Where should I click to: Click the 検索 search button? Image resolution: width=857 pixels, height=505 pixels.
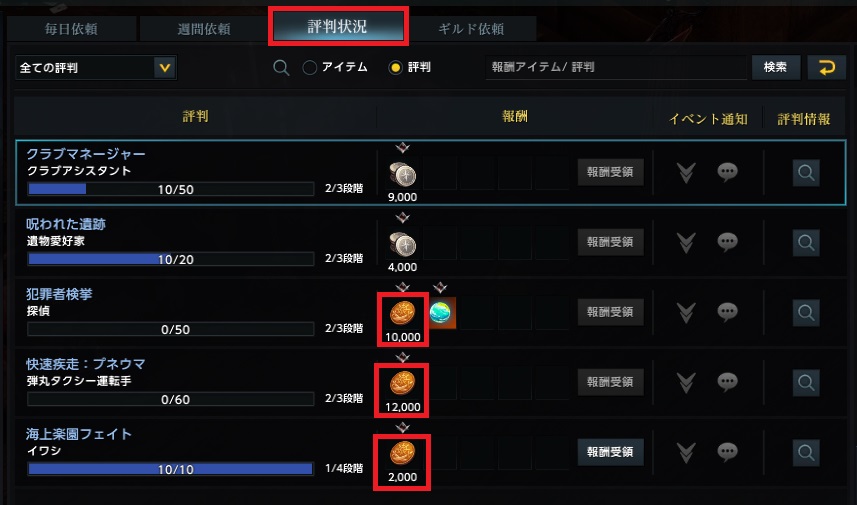[776, 67]
